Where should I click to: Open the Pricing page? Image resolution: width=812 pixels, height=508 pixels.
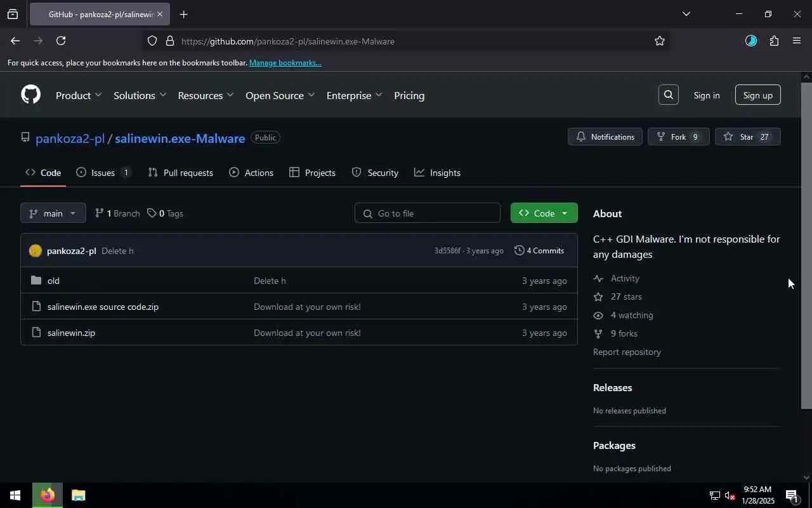(x=409, y=95)
